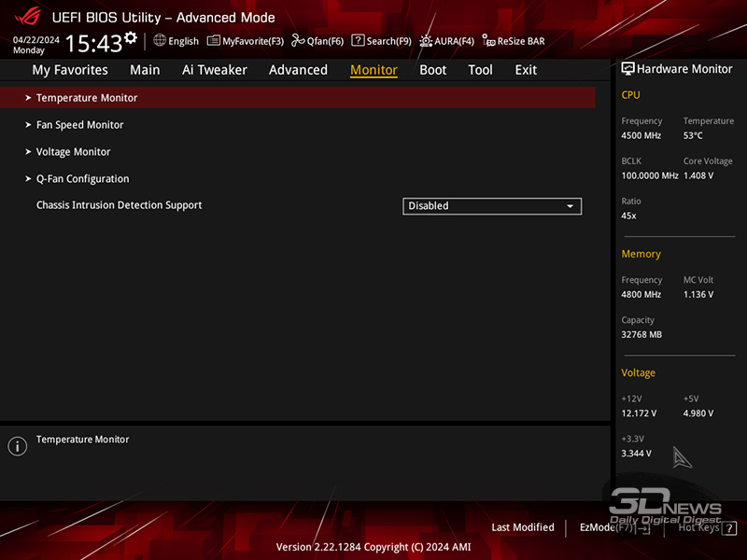
Task: Click the Temperature Monitor help description text
Action: (82, 440)
